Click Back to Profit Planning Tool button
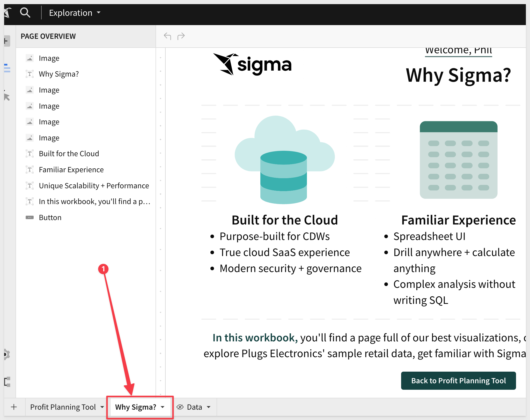This screenshot has height=420, width=530. (x=458, y=381)
